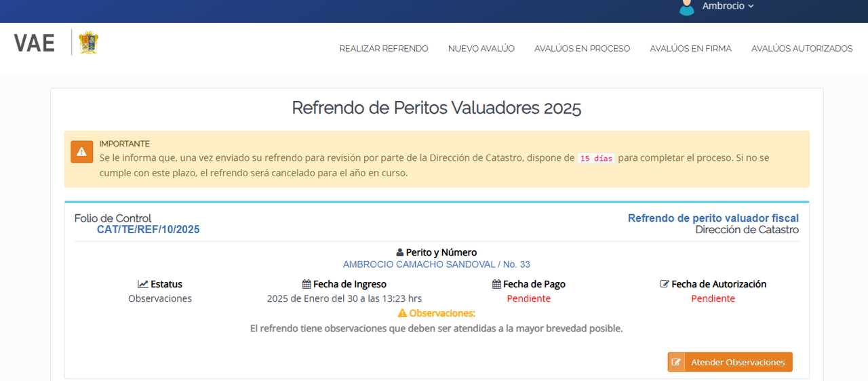The height and width of the screenshot is (381, 868).
Task: Click the person icon beside Perito y Número
Action: [x=400, y=253]
